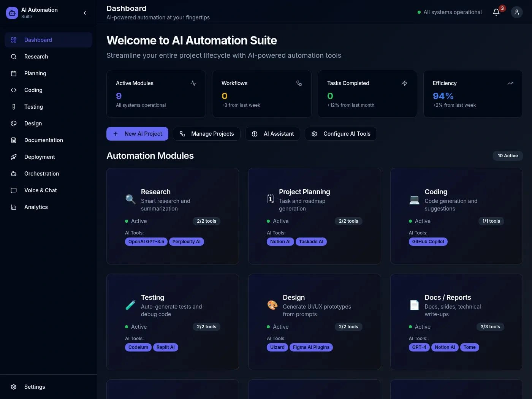The image size is (532, 399).
Task: Open the Dashboard sidebar item
Action: point(48,40)
